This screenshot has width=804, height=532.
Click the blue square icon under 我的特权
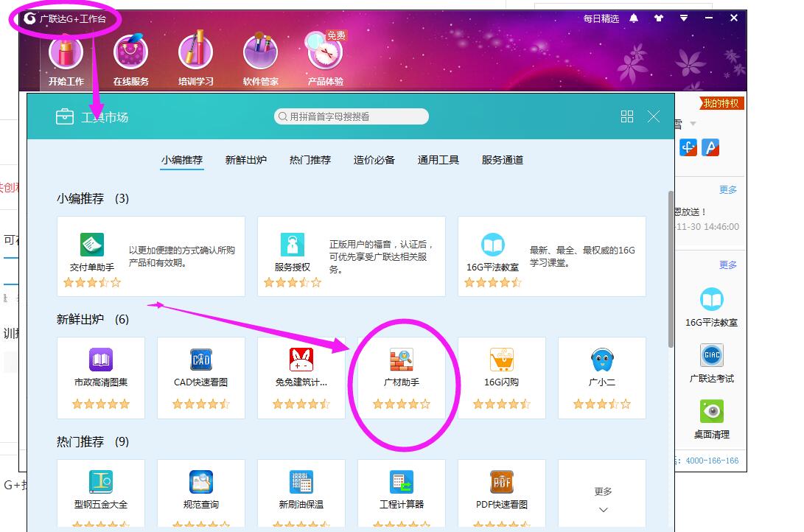point(688,147)
